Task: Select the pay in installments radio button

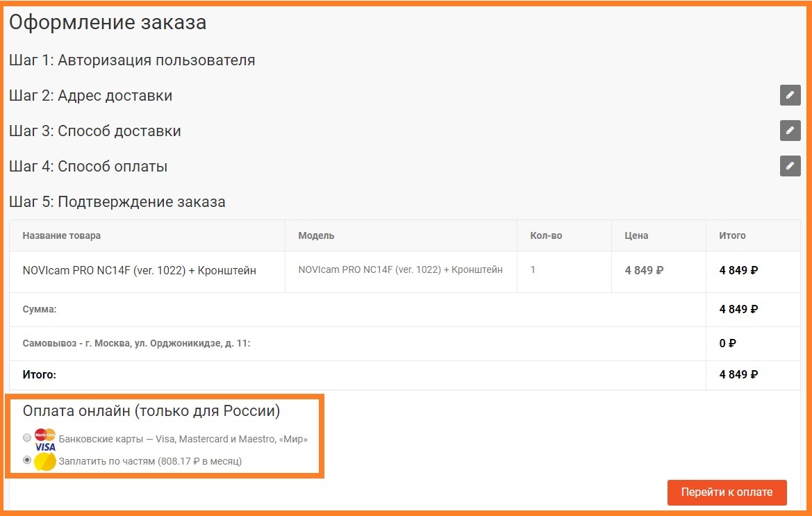Action: coord(27,460)
